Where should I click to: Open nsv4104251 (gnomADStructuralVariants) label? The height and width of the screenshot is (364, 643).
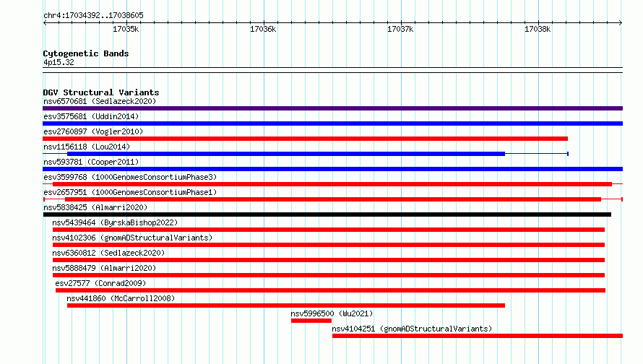tap(412, 329)
